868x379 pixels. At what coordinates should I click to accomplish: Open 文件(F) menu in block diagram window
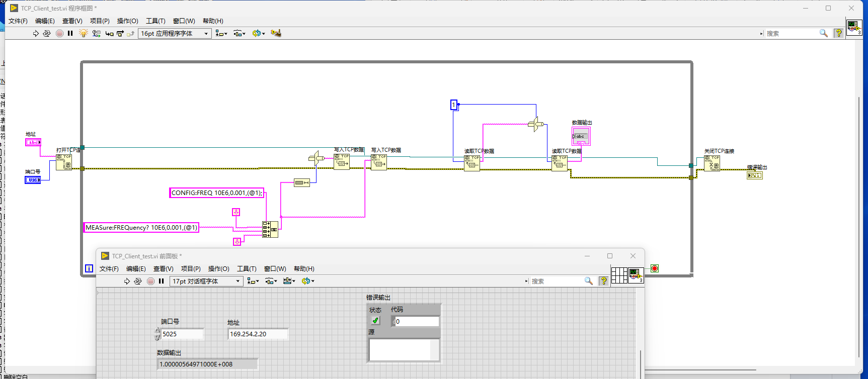(x=18, y=21)
